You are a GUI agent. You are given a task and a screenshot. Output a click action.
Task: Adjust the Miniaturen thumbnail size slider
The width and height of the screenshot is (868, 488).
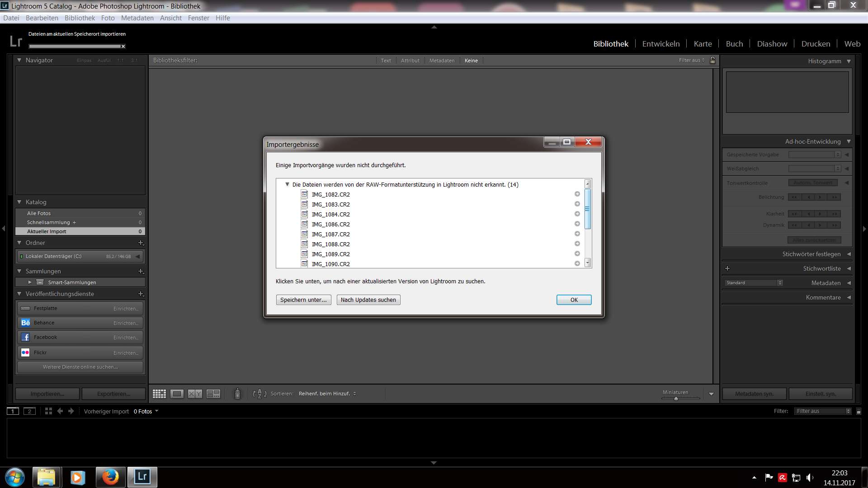click(x=677, y=399)
